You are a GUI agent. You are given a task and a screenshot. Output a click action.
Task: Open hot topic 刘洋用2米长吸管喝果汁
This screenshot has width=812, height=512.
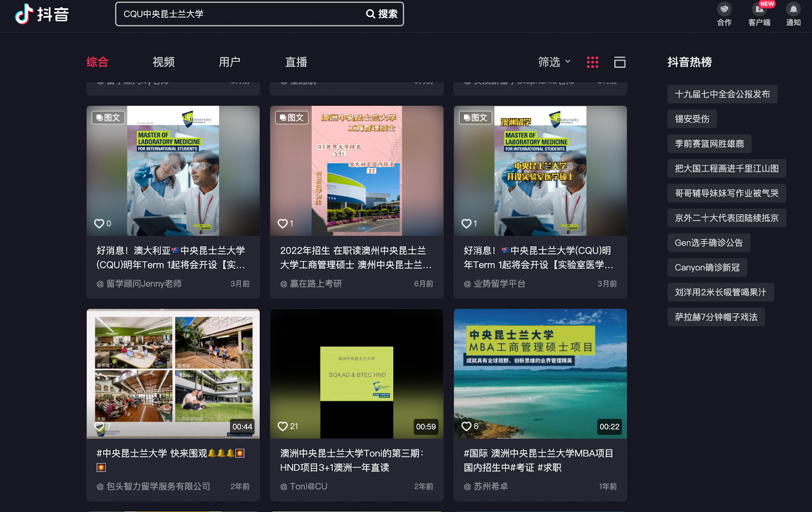pos(721,292)
